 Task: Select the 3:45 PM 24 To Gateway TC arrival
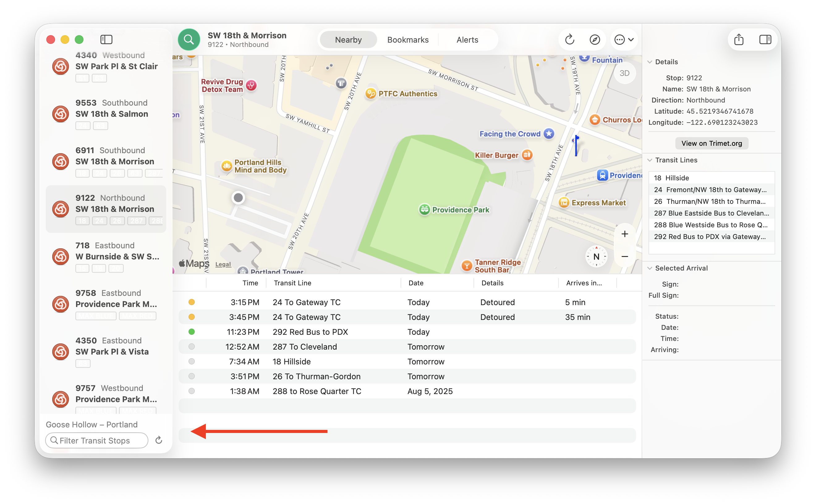pos(407,317)
